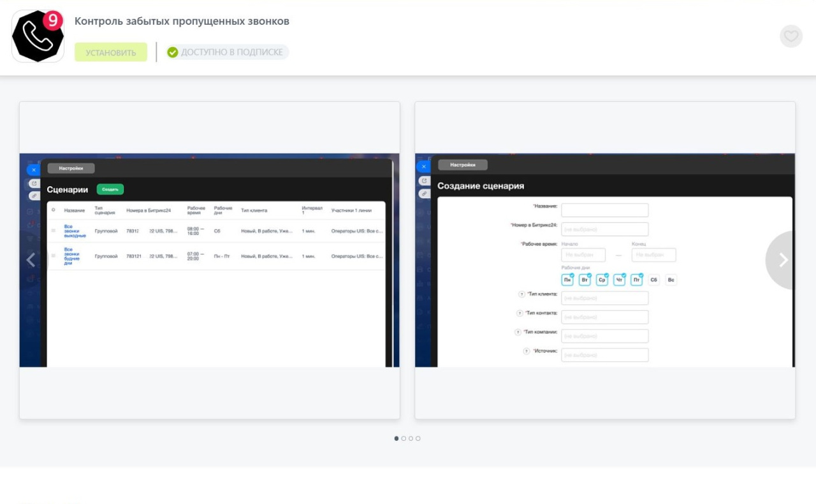Viewport: 816px width, 504px height.
Task: Toggle the Ср weekday checkbox
Action: coord(602,280)
